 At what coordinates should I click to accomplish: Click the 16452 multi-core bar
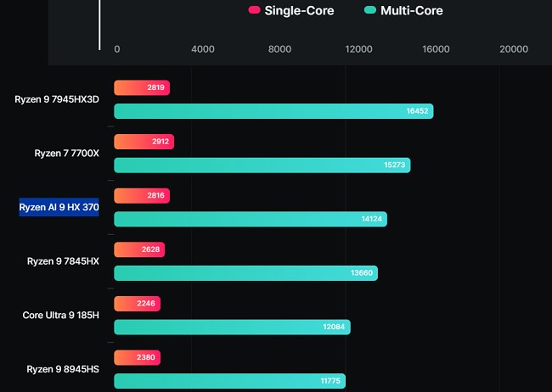tap(273, 111)
